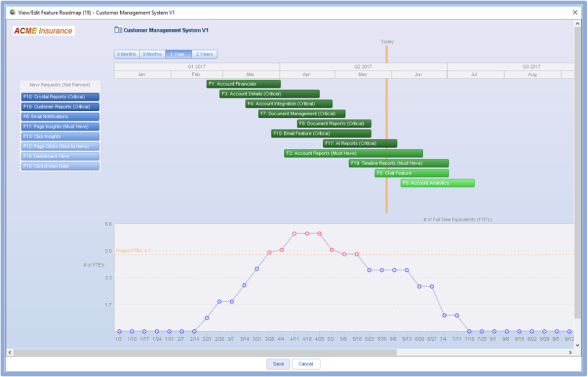Viewport: 588px width, 377px height.
Task: Click the Q2 2017 quarter header
Action: click(363, 66)
